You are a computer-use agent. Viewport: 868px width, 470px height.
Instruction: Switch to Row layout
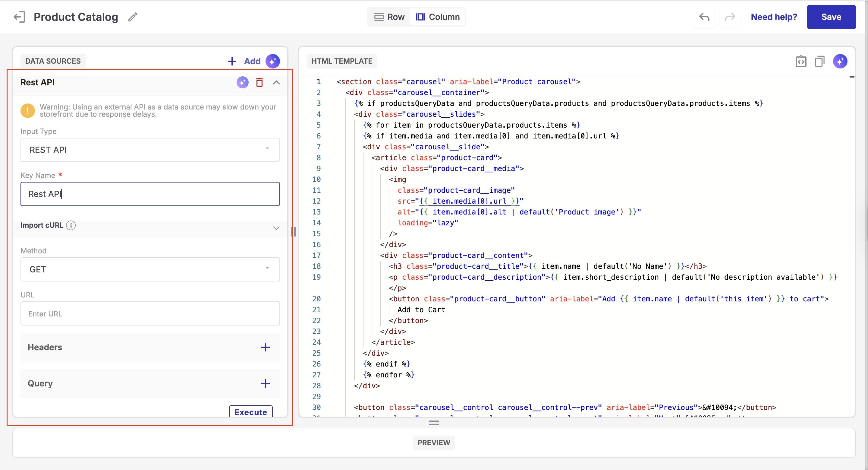click(x=389, y=17)
